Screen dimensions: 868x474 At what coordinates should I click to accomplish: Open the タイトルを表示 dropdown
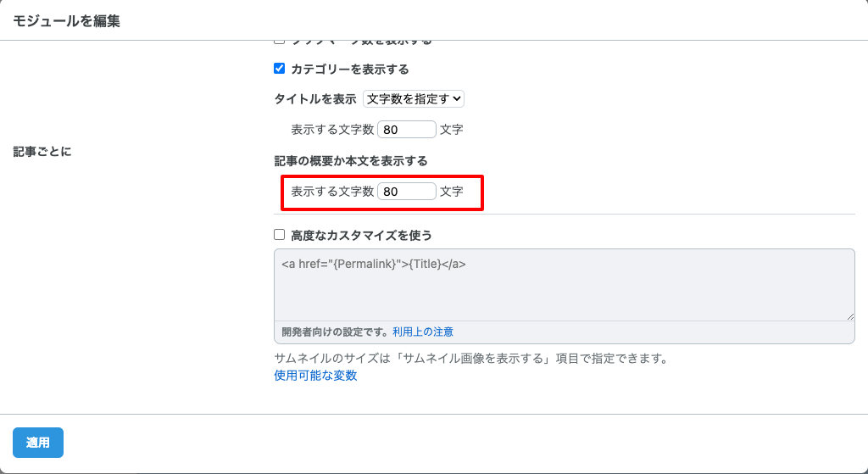[414, 99]
